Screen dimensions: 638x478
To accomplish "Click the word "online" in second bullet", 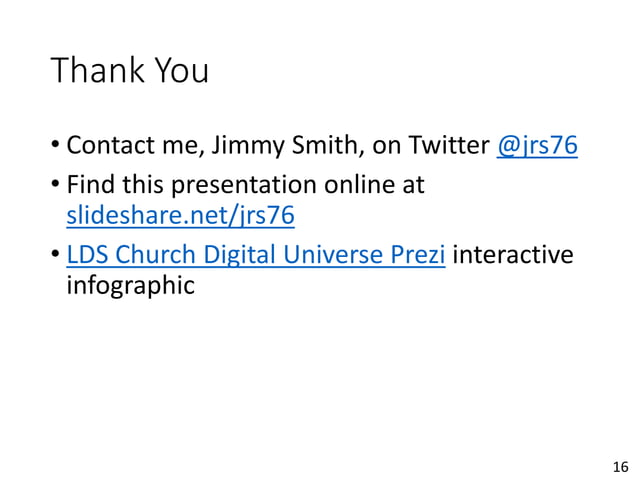I will [x=356, y=186].
